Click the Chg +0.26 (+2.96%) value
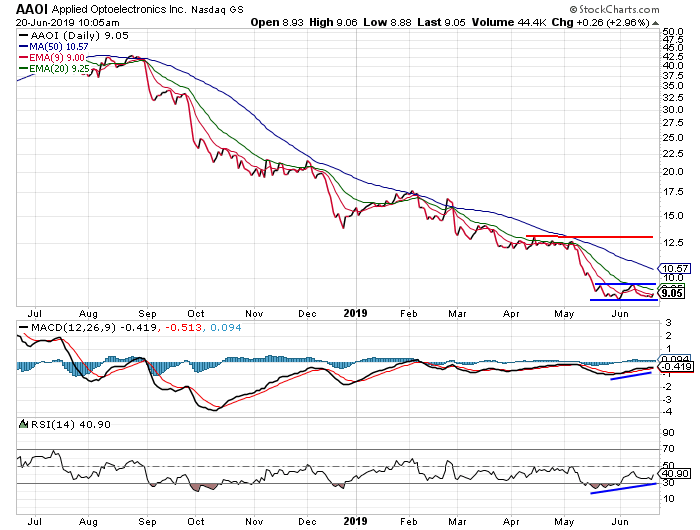This screenshot has width=700, height=530. pyautogui.click(x=600, y=22)
